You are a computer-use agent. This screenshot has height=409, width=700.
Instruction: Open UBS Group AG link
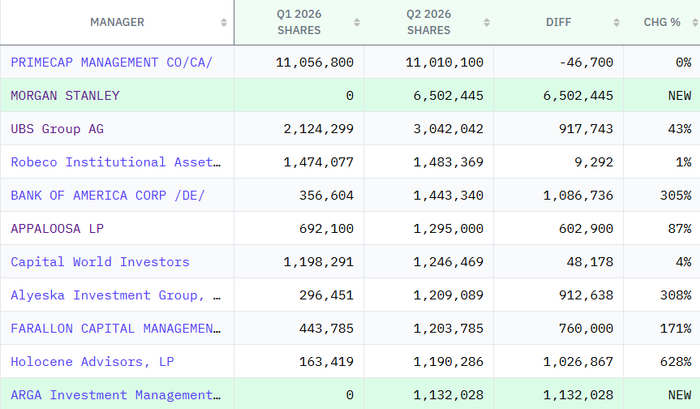click(57, 129)
